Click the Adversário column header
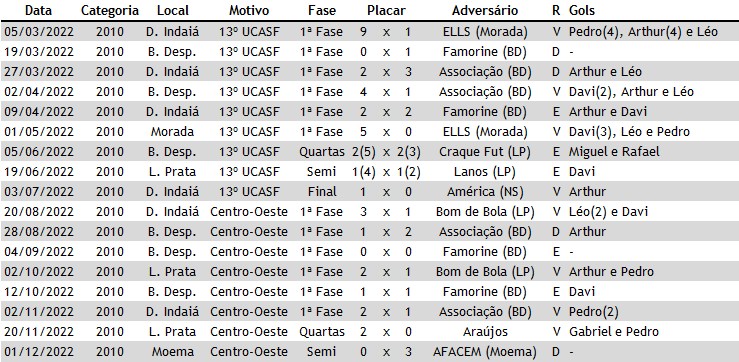The image size is (739, 362). click(485, 10)
